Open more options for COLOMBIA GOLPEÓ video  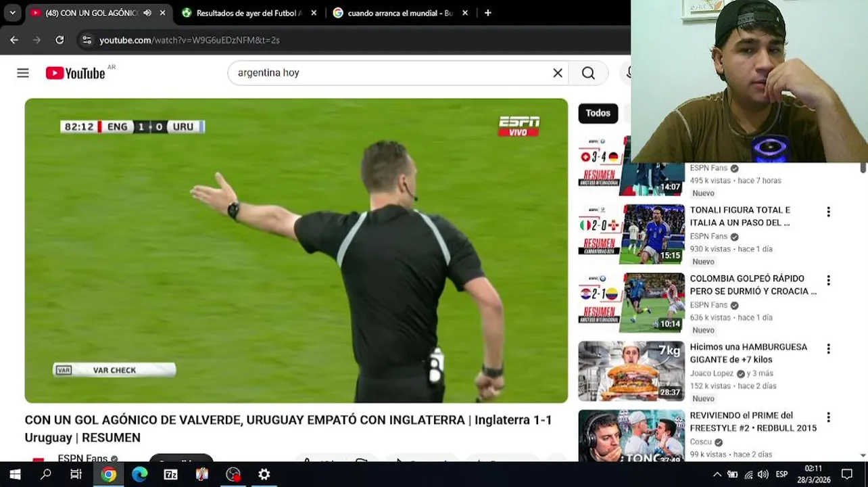click(828, 281)
